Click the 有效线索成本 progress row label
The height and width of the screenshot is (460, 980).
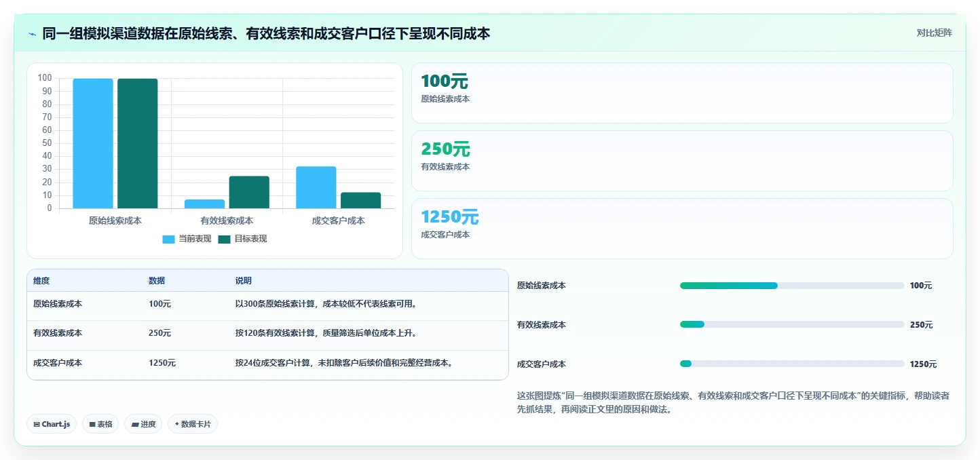pyautogui.click(x=542, y=325)
